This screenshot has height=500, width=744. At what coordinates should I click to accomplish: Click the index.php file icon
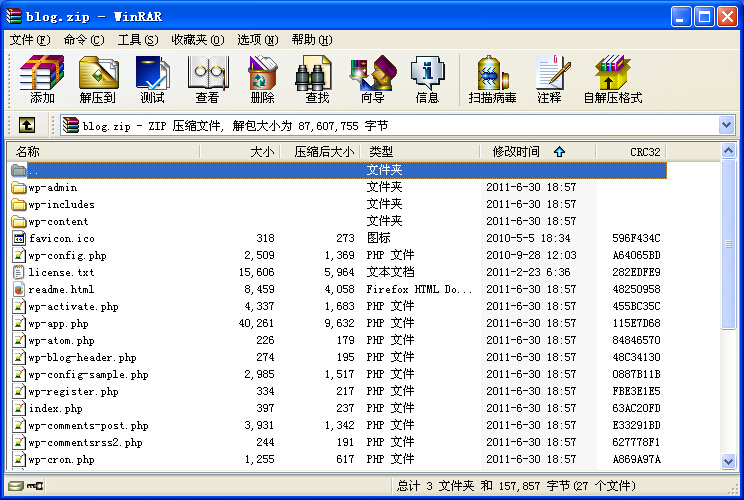click(x=19, y=408)
